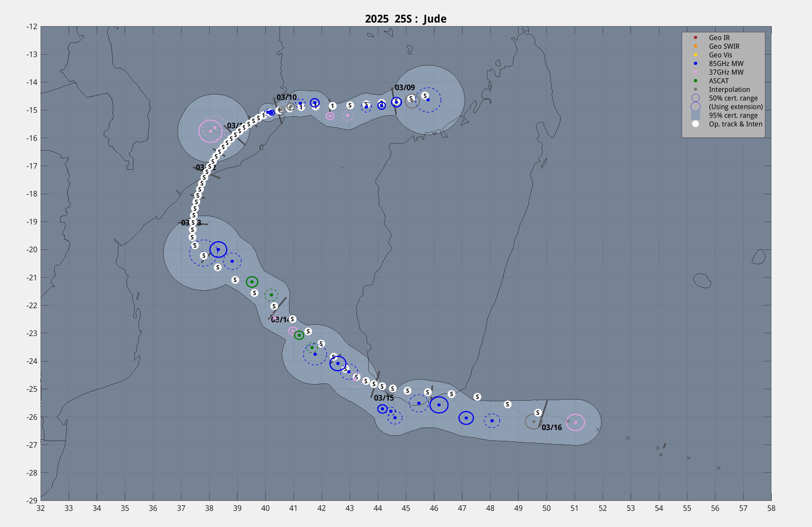The image size is (812, 527).
Task: Select the 03/10 date label
Action: [x=287, y=97]
